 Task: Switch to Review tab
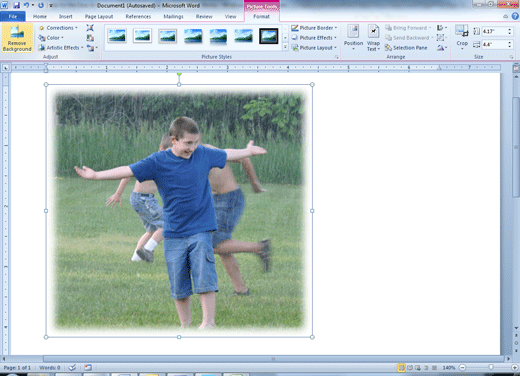pos(204,16)
